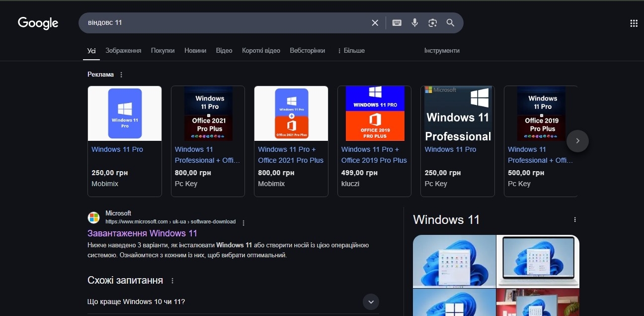This screenshot has height=316, width=644.
Task: Open the Інструменти search tools
Action: pos(442,51)
